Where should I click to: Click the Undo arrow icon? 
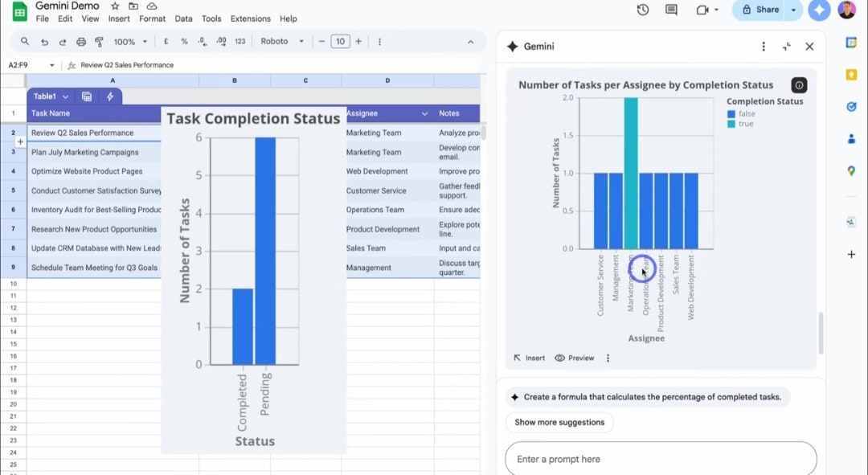(x=44, y=42)
